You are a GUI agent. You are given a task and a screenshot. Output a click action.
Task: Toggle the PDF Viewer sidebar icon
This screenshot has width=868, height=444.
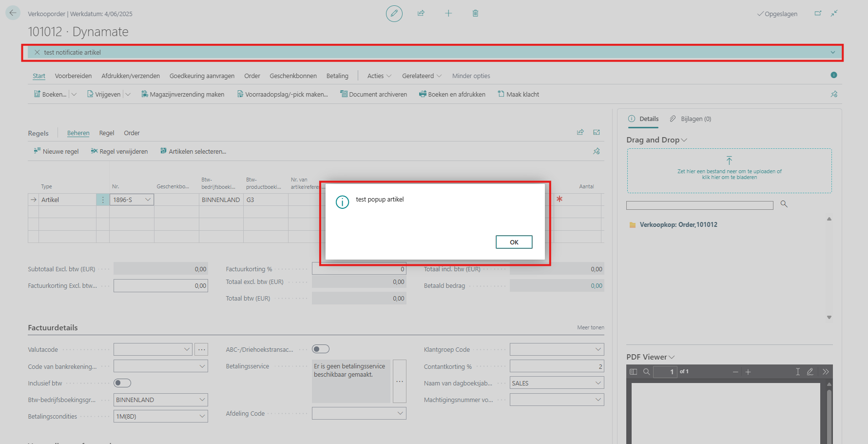(x=633, y=372)
